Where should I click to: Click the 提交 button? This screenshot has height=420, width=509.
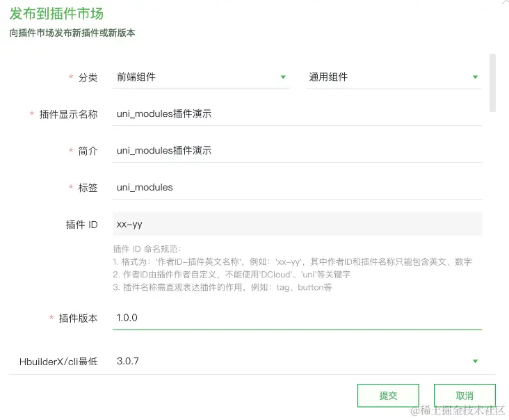point(388,396)
